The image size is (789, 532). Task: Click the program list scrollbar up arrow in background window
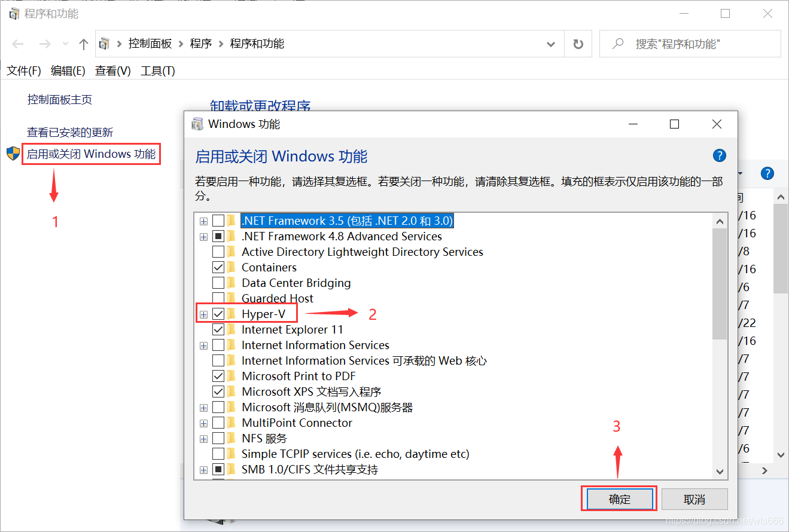[x=781, y=197]
